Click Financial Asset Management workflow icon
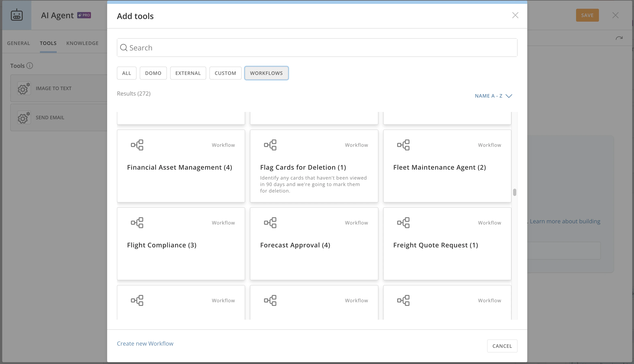 pos(137,145)
